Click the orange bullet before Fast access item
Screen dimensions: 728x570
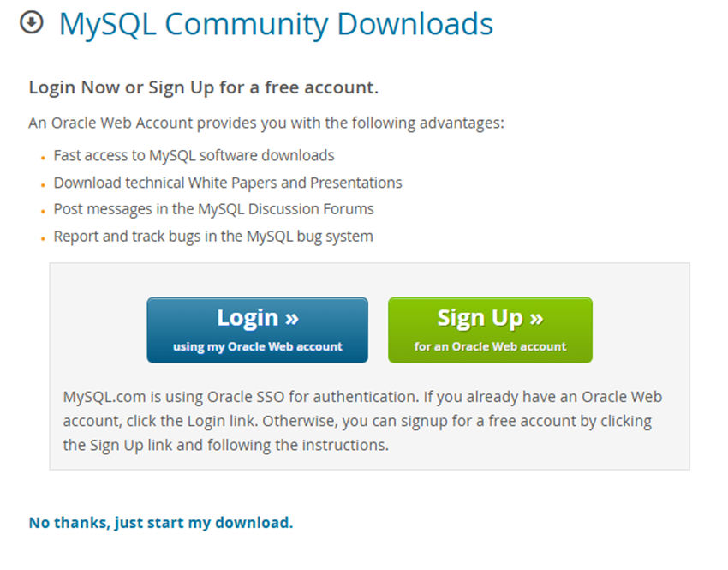coord(44,158)
